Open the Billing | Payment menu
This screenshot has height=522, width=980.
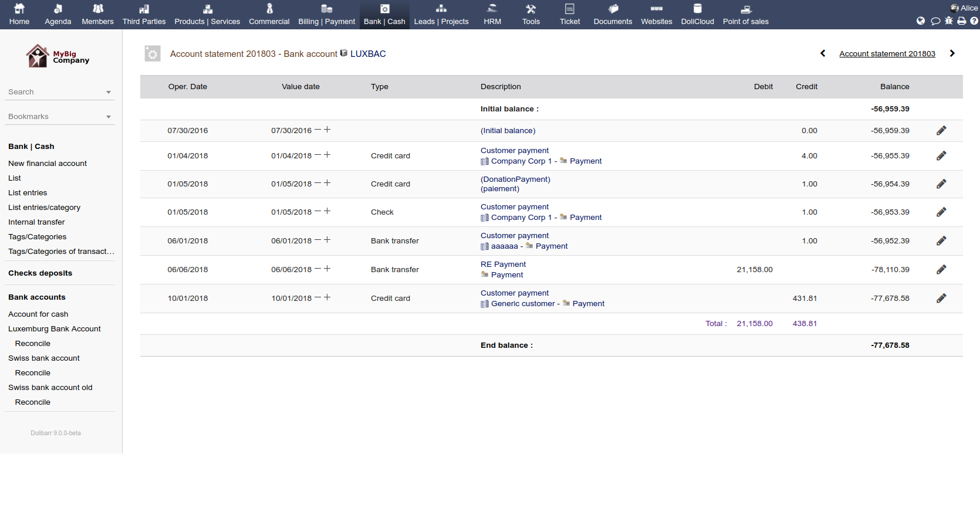click(x=326, y=15)
